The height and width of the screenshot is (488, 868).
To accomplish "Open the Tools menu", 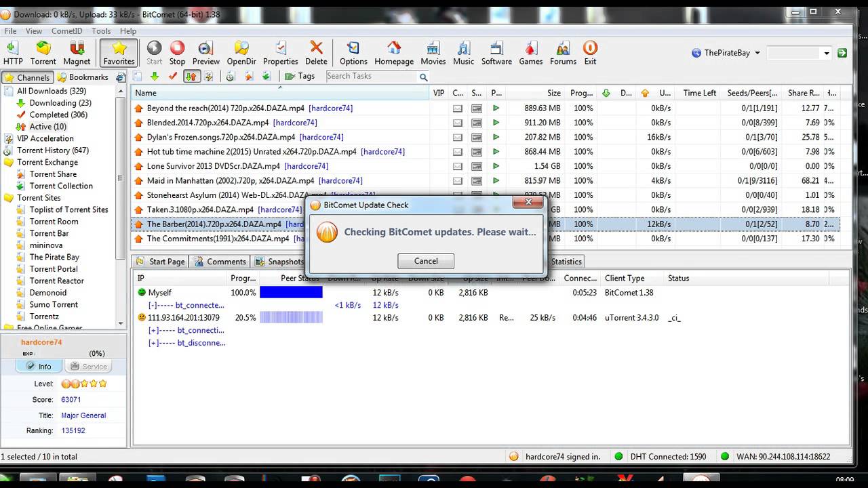I will pyautogui.click(x=101, y=31).
